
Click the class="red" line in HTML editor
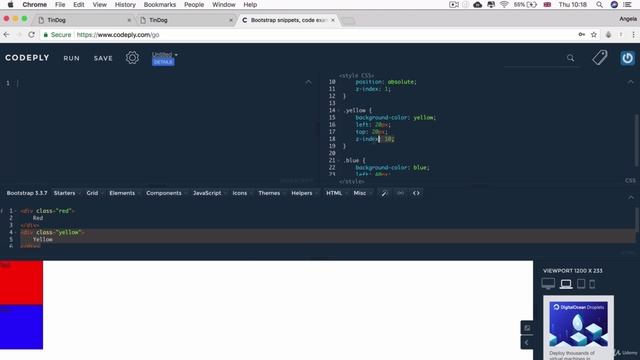click(x=47, y=211)
